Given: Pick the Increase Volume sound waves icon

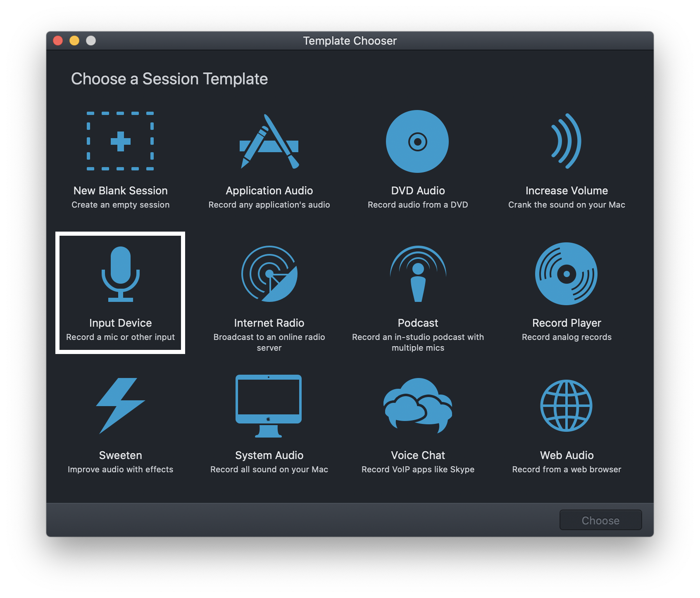Looking at the screenshot, I should coord(567,141).
